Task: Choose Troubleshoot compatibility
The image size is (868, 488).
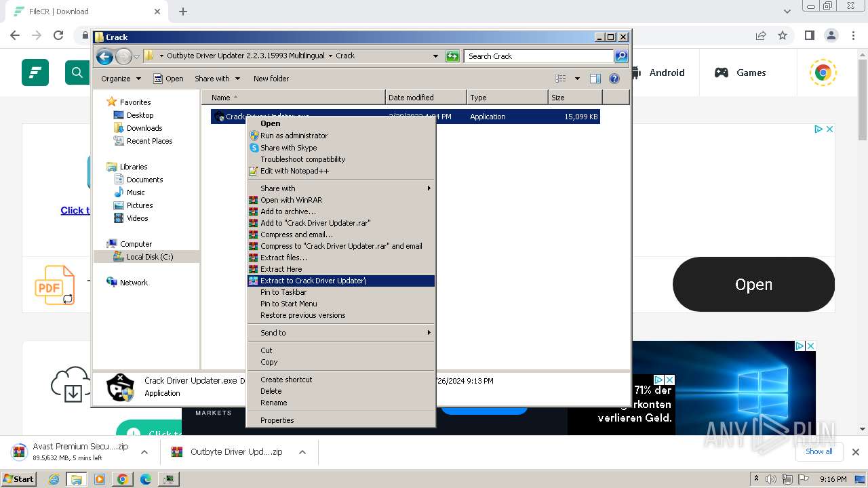Action: (x=341, y=159)
